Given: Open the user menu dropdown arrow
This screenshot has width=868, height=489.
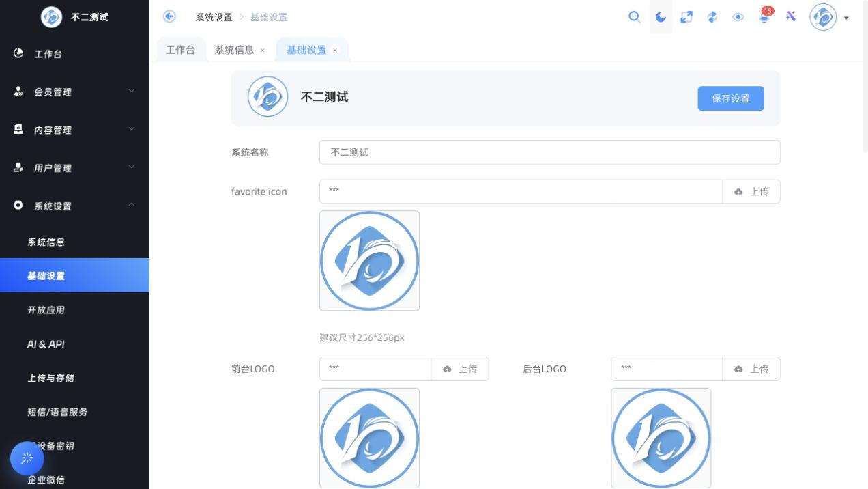Looking at the screenshot, I should [x=846, y=18].
